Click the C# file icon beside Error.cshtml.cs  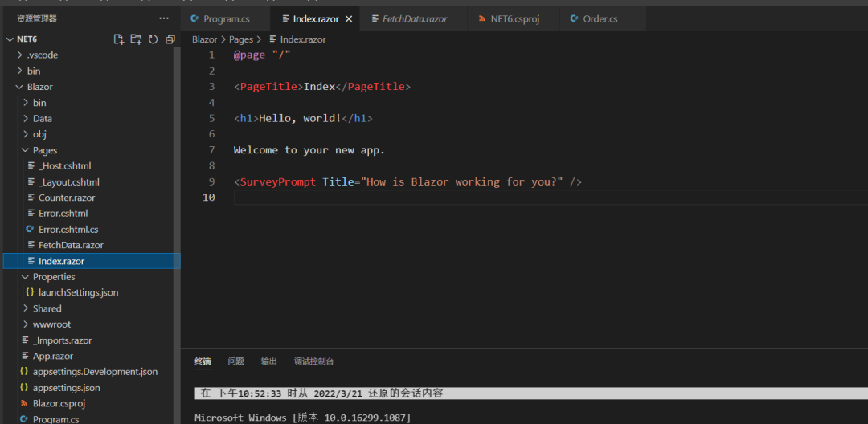[30, 229]
